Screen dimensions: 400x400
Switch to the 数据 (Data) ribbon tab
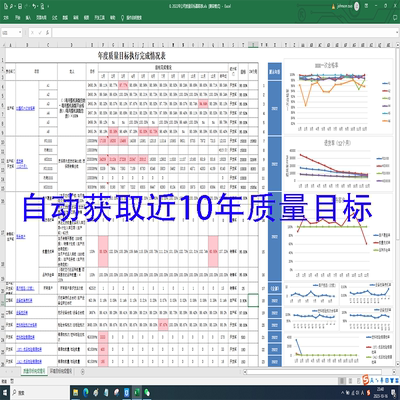(65, 18)
